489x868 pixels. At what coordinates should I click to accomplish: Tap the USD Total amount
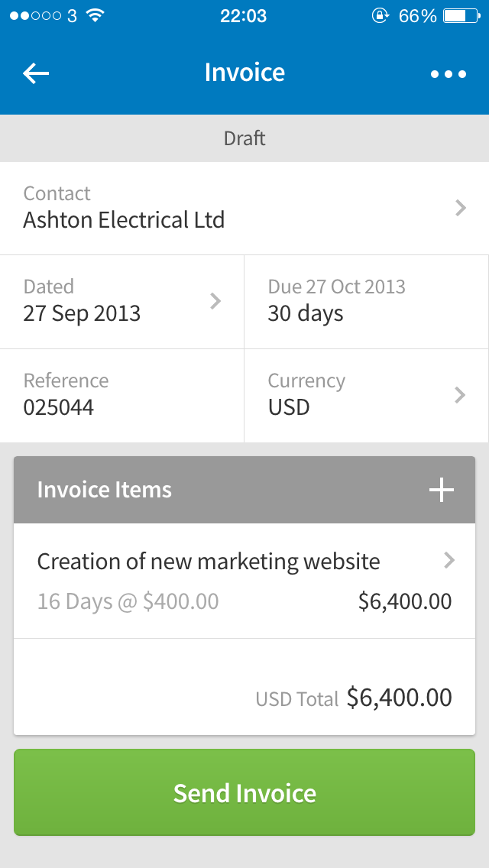click(399, 697)
